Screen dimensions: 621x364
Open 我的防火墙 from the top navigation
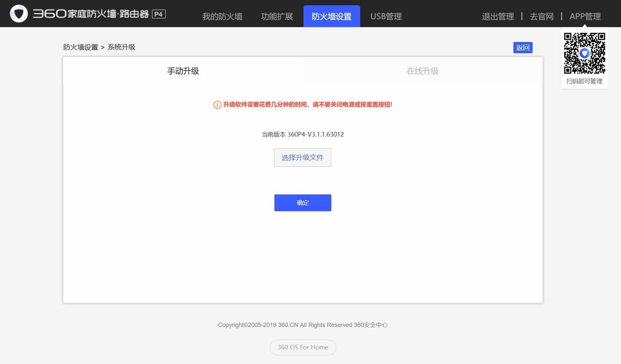point(222,16)
